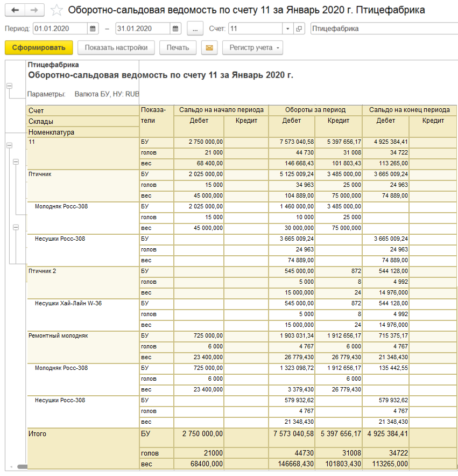Click into the period start date field
458x476 pixels.
(59, 29)
